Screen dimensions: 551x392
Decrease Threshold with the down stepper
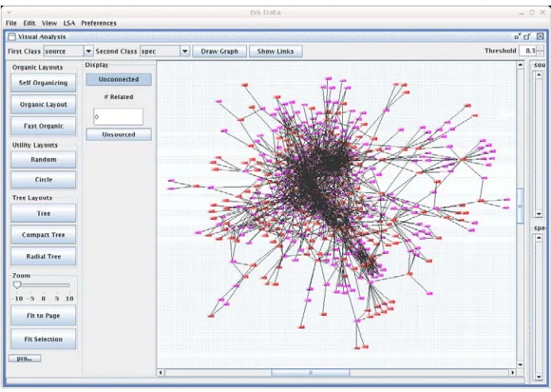point(540,54)
